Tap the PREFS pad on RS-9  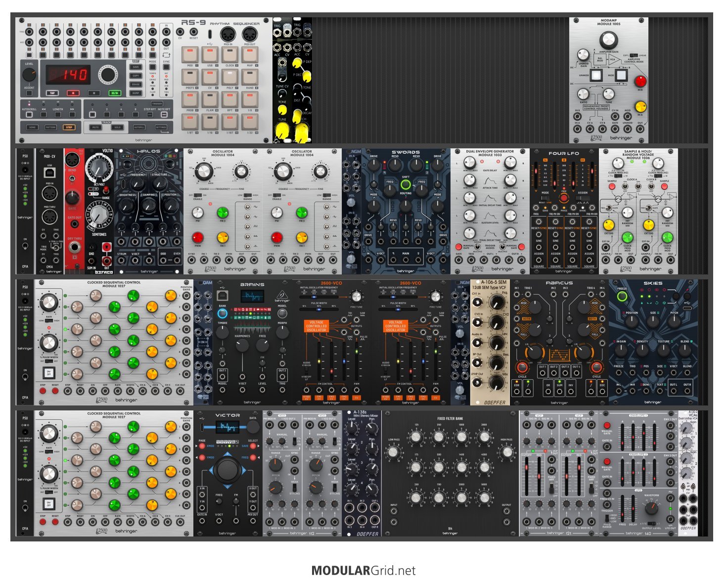[x=190, y=78]
